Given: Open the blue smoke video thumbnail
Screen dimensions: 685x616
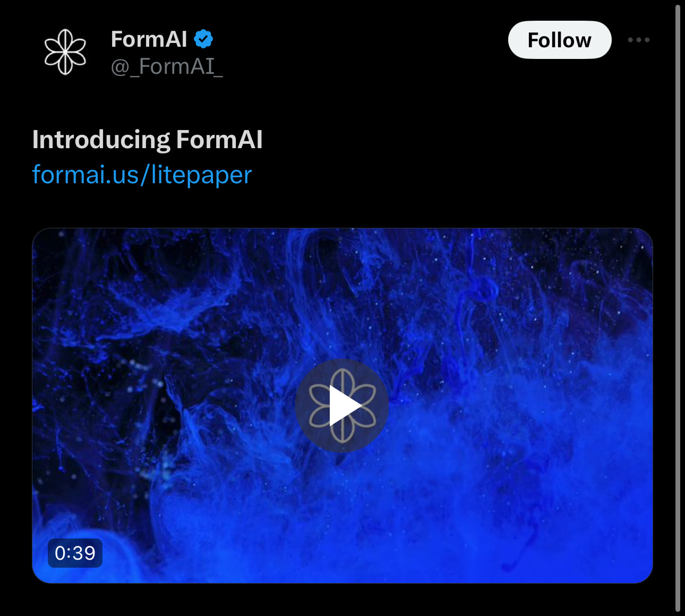Looking at the screenshot, I should (343, 406).
